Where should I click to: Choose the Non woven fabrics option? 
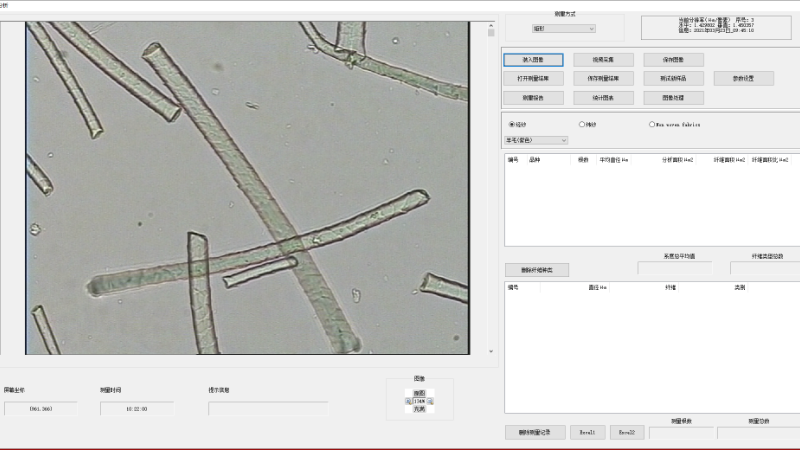(652, 124)
